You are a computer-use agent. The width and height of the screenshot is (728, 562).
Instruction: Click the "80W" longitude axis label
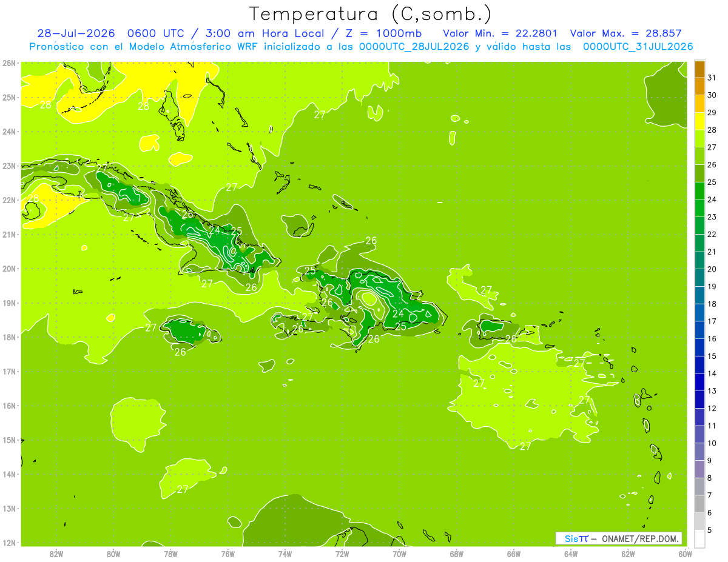(x=113, y=554)
